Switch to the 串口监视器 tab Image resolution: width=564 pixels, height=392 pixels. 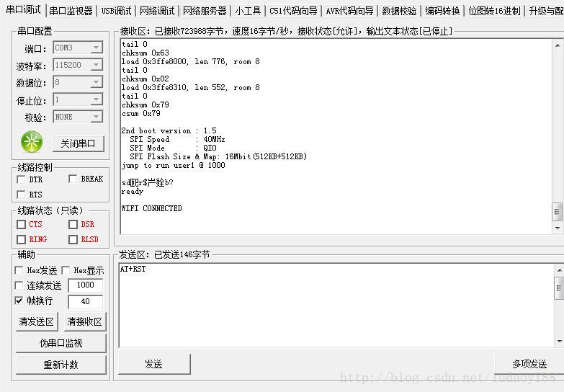coord(71,11)
